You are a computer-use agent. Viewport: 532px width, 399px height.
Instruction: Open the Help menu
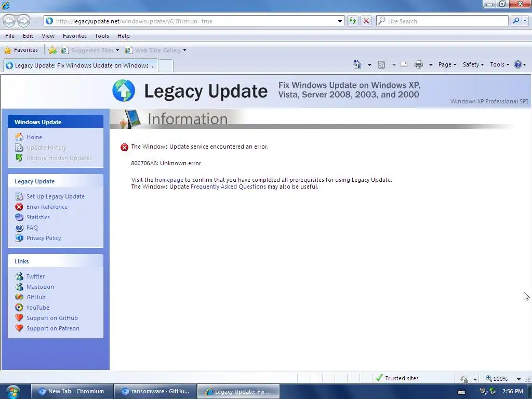(x=124, y=36)
